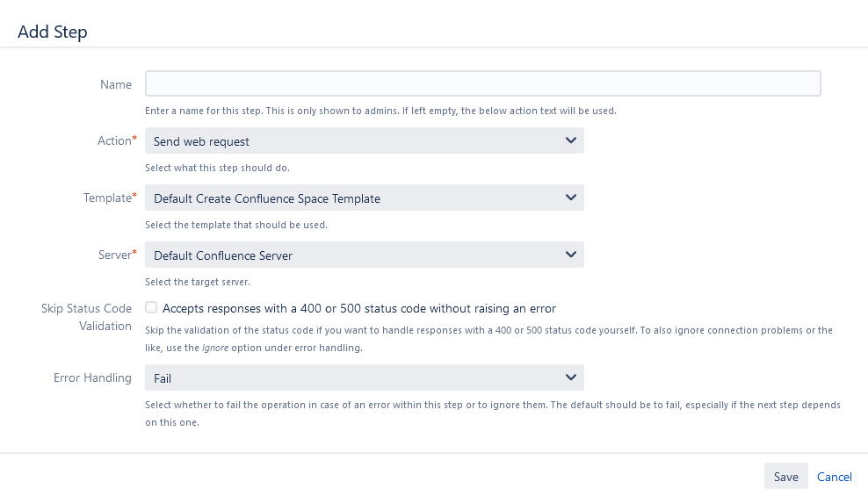The image size is (868, 496).
Task: Click the chevron arrow on the Server dropdown
Action: click(x=571, y=255)
